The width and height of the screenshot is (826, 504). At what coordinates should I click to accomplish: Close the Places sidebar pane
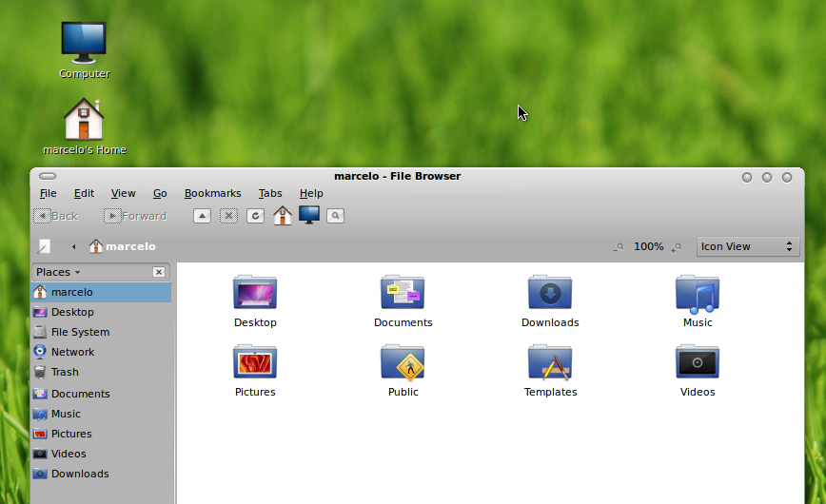point(159,272)
